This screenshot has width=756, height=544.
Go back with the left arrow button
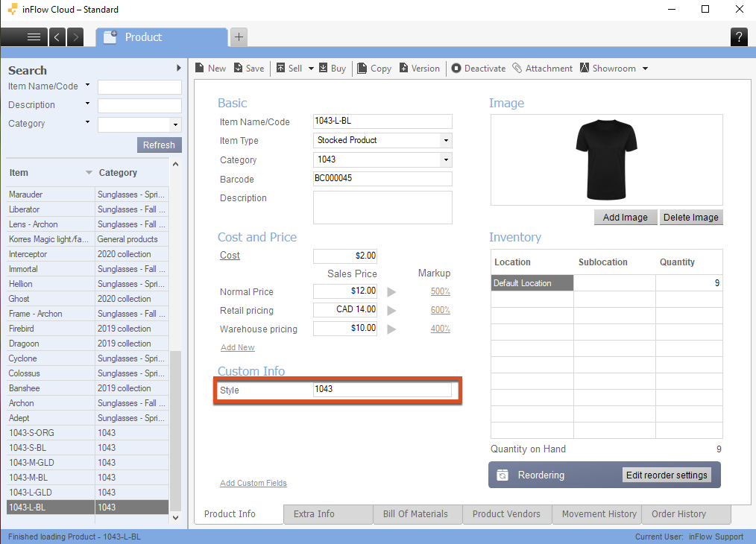click(57, 37)
